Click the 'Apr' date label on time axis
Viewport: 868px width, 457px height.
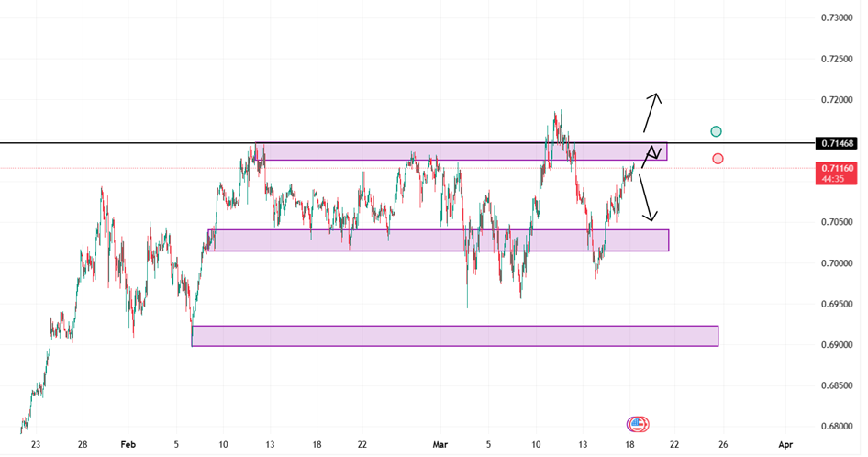[784, 444]
